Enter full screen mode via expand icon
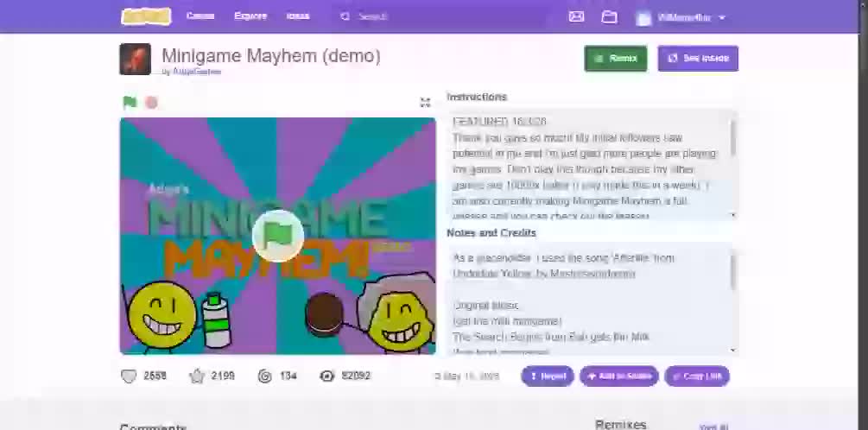Image resolution: width=868 pixels, height=430 pixels. click(425, 102)
